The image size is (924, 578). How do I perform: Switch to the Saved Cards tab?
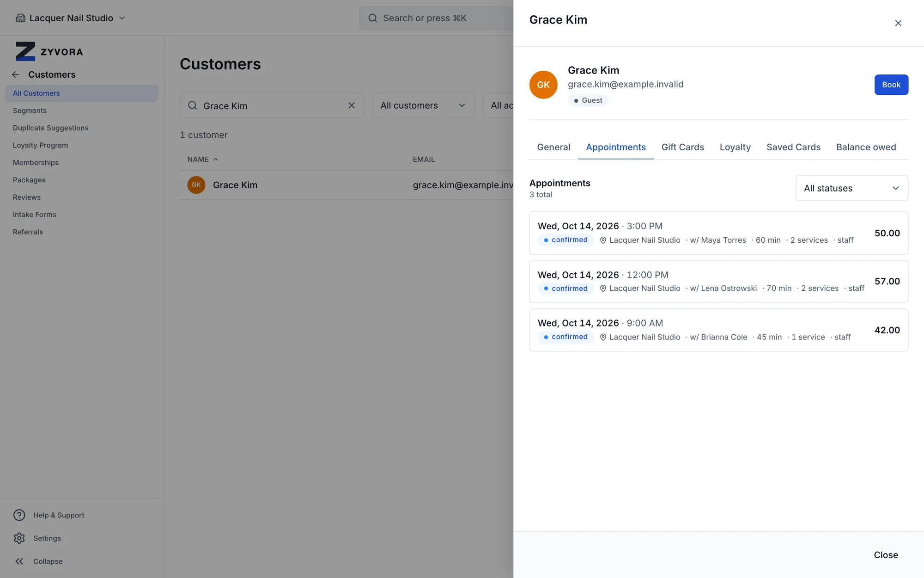coord(793,147)
